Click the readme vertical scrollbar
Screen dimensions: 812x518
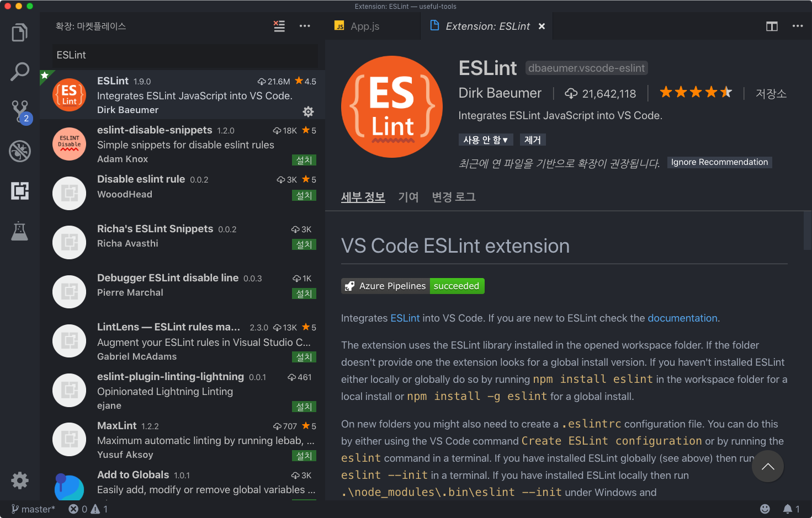point(808,232)
